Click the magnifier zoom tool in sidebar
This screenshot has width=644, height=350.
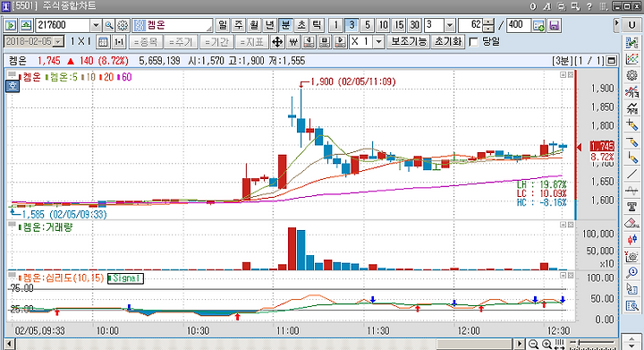tap(631, 272)
